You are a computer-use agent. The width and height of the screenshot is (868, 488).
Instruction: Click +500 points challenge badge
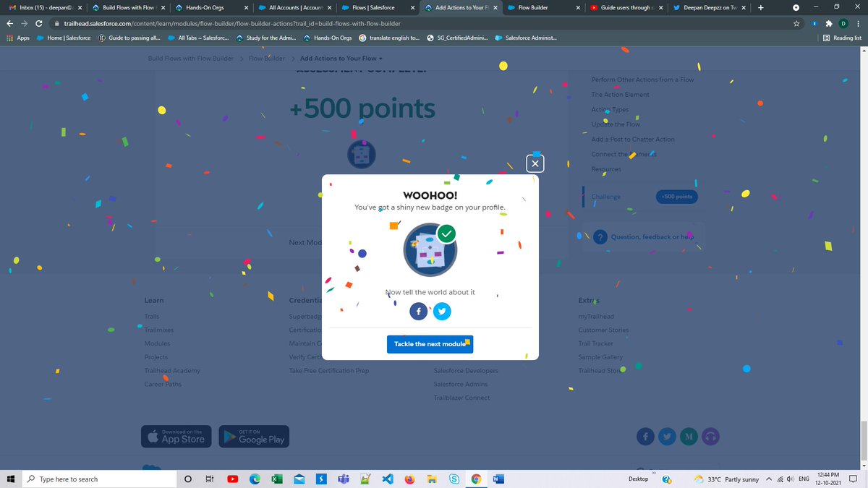pos(677,197)
